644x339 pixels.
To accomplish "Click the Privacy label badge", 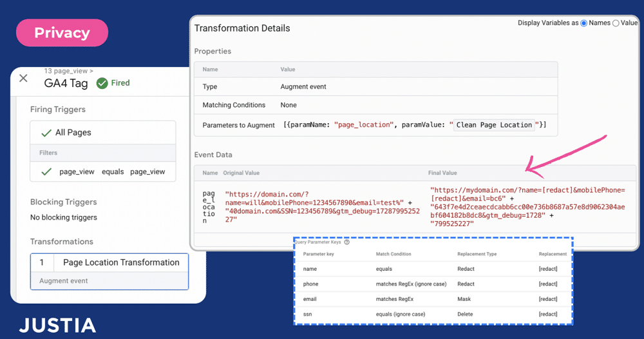I will (x=62, y=32).
